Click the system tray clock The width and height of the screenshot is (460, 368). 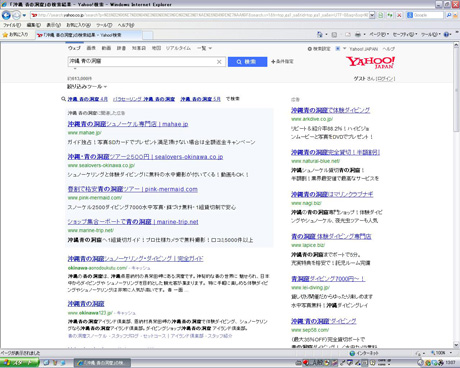(x=450, y=363)
